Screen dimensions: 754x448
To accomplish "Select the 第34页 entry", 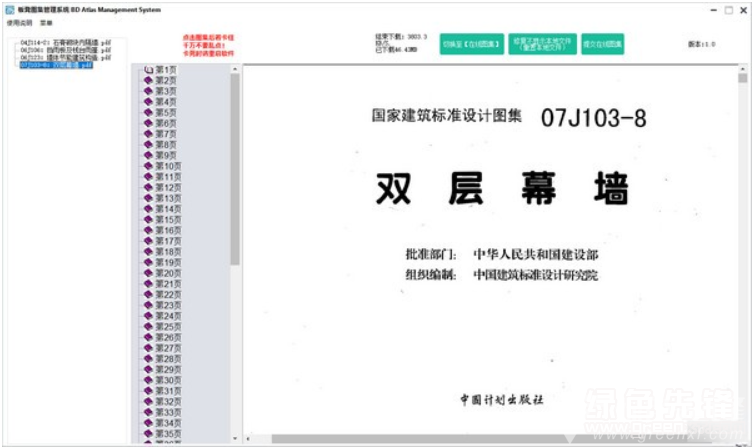I will (168, 423).
